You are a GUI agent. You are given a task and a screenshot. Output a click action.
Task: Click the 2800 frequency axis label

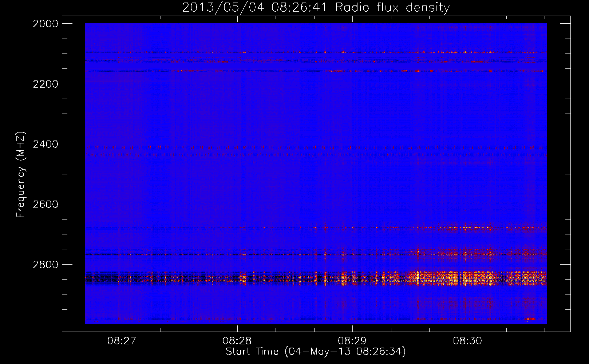pos(46,264)
